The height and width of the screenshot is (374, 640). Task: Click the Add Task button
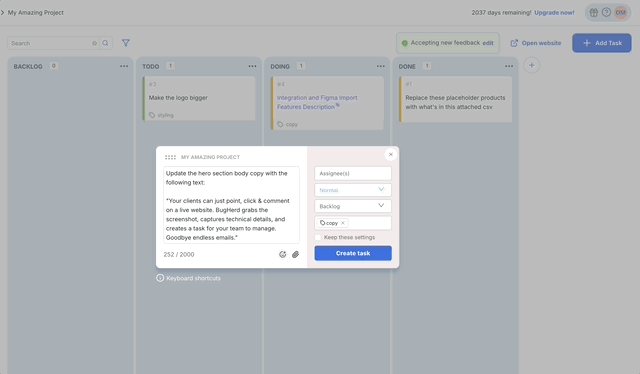point(602,43)
